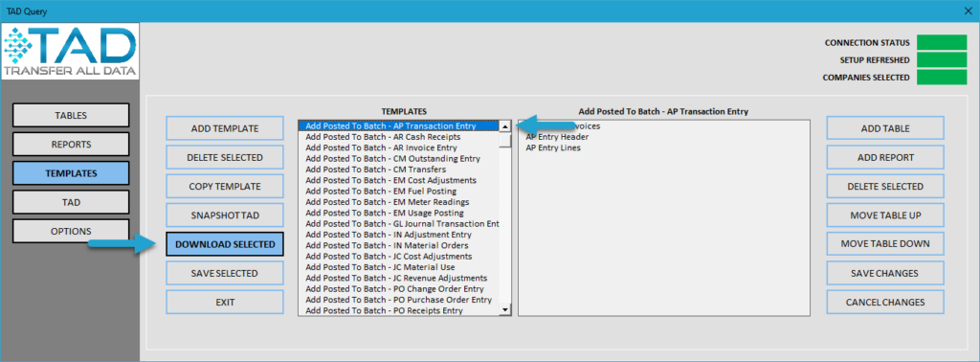Click the templates list scrollbar thumb
980x362 pixels.
(505, 140)
